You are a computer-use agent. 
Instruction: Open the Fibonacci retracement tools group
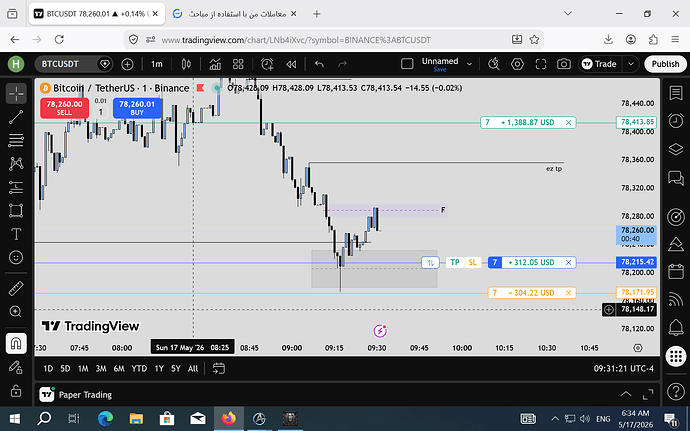(16, 140)
